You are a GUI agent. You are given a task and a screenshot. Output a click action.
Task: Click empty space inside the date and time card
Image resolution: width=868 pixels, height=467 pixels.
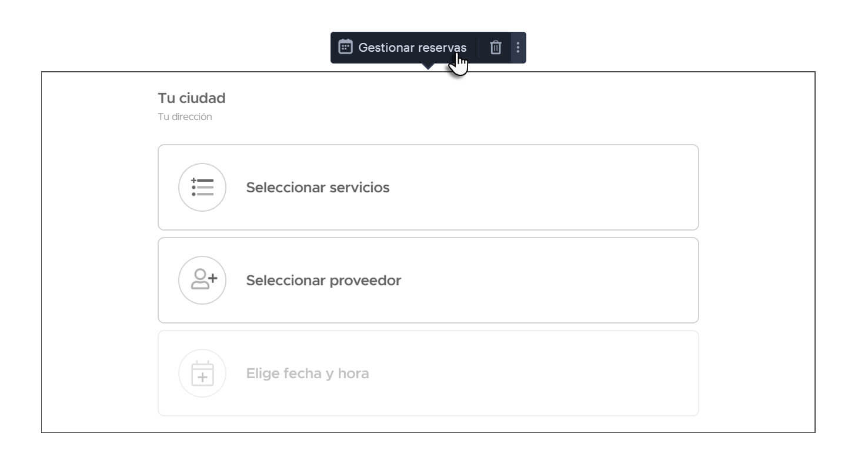click(x=529, y=373)
